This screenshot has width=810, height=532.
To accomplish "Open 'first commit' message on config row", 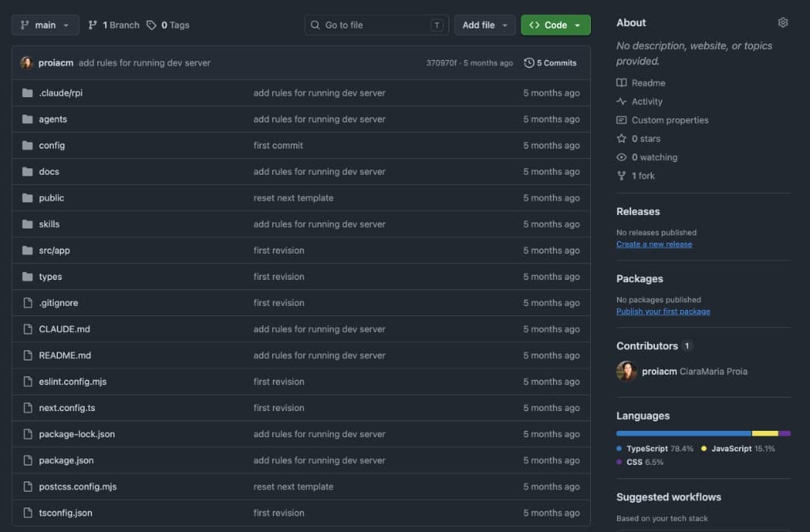I will tap(278, 145).
